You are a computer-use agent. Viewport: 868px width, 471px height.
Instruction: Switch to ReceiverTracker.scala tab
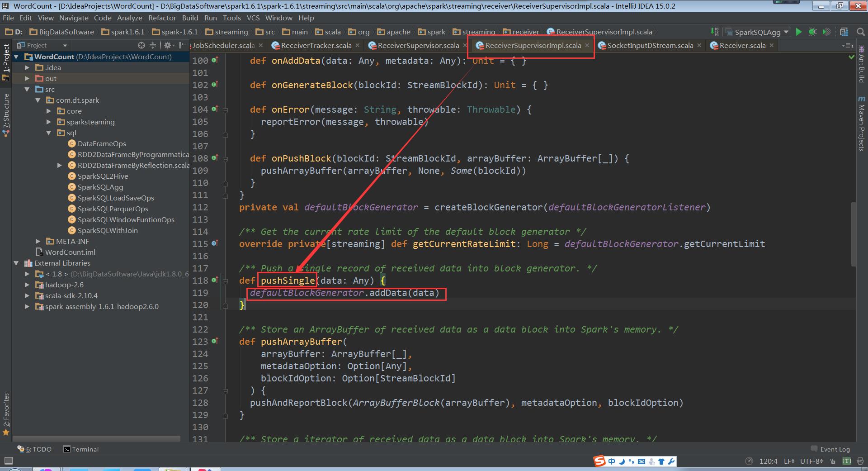pos(316,45)
